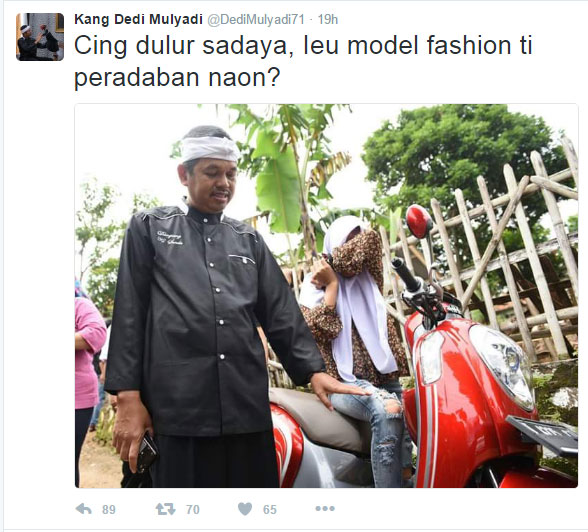Image resolution: width=588 pixels, height=532 pixels.
Task: Click the tweet text starting 'Cing dulur sadaya'
Action: click(x=303, y=61)
